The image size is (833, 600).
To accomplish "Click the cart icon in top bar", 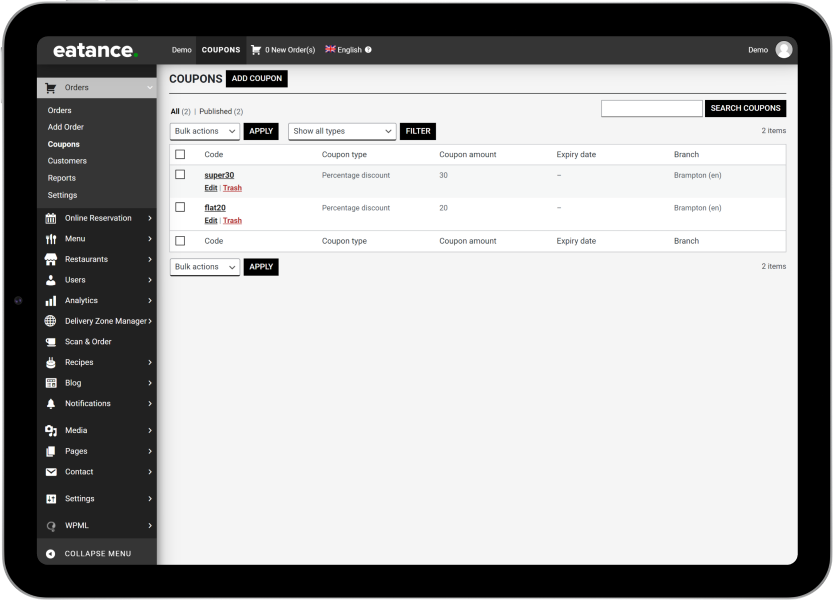I will click(256, 50).
